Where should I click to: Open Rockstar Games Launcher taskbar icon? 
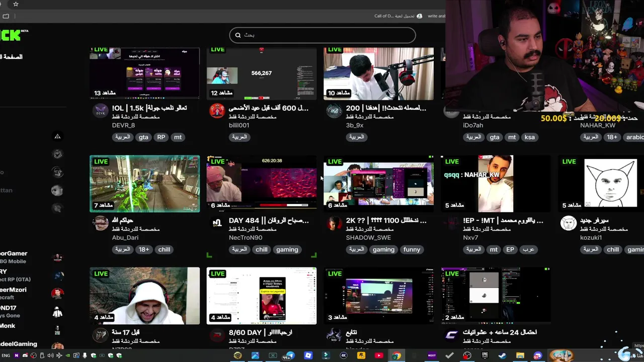pyautogui.click(x=361, y=355)
